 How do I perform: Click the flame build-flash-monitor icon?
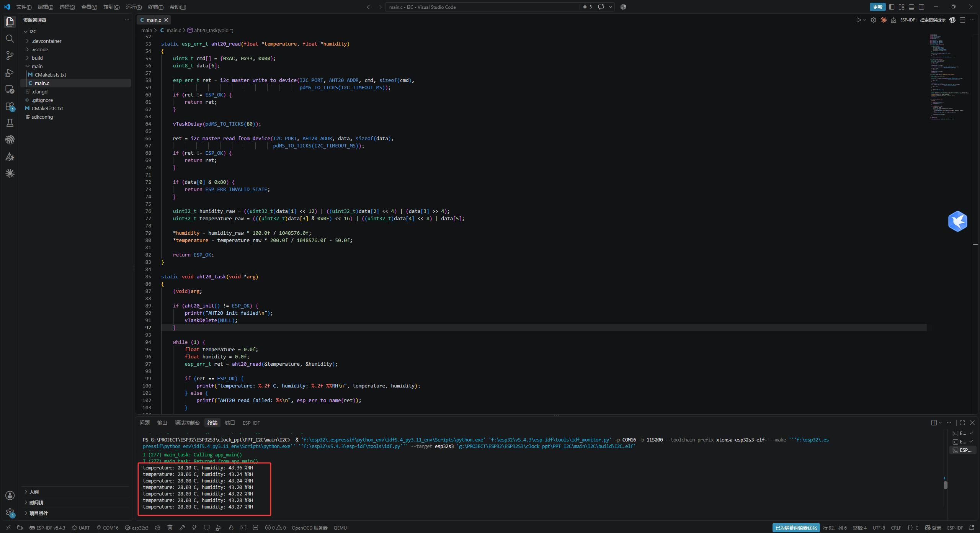point(231,528)
